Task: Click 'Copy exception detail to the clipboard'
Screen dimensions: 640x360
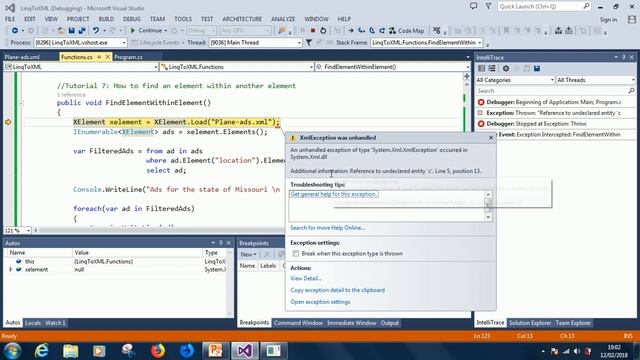Action: coord(338,290)
